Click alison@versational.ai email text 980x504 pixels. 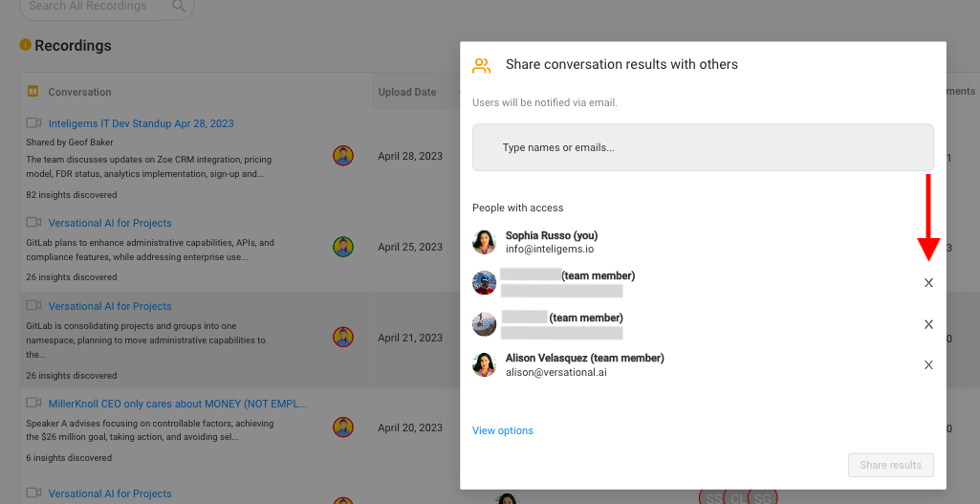pos(556,372)
